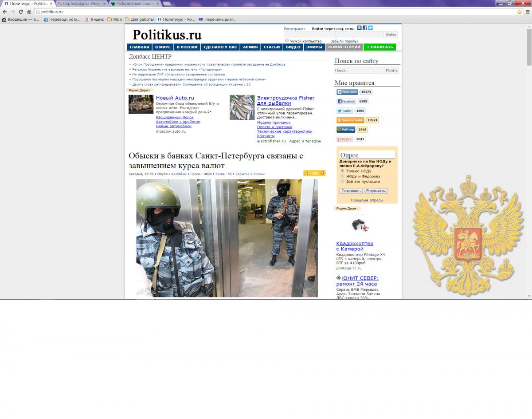532x419 pixels.
Task: Click the "Голосовать" poll button
Action: (x=351, y=191)
